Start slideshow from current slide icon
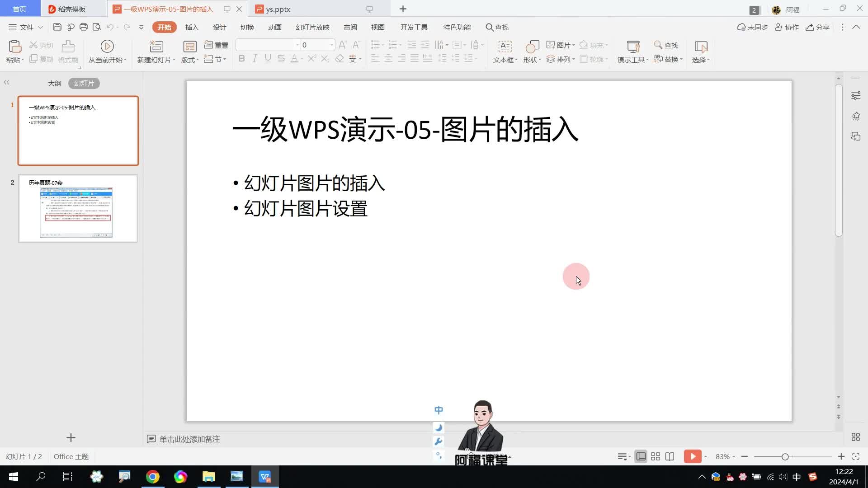Viewport: 868px width, 488px height. (107, 46)
